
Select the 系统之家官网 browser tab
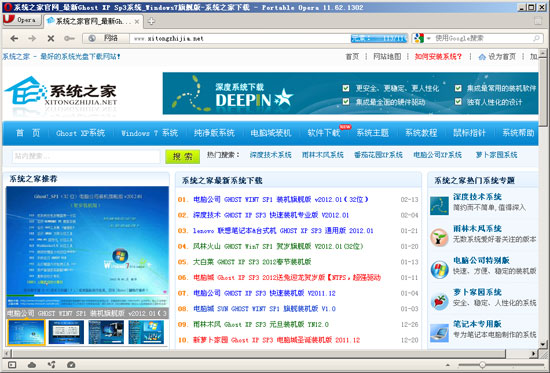pyautogui.click(x=93, y=21)
